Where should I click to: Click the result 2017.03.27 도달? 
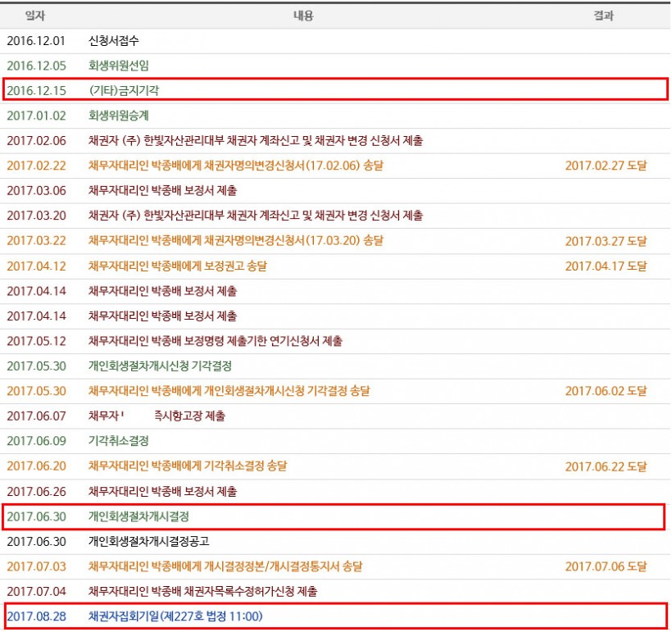click(606, 241)
